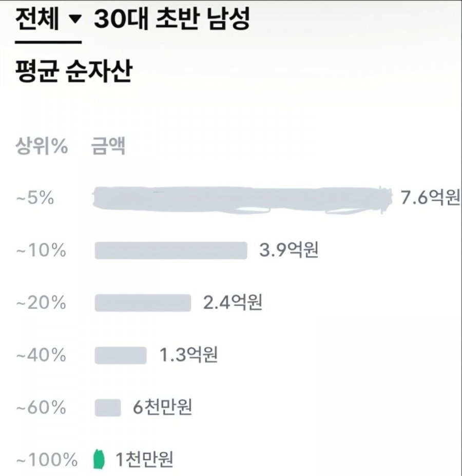Click the green bar in ~100% row
The height and width of the screenshot is (476, 462).
[x=99, y=459]
